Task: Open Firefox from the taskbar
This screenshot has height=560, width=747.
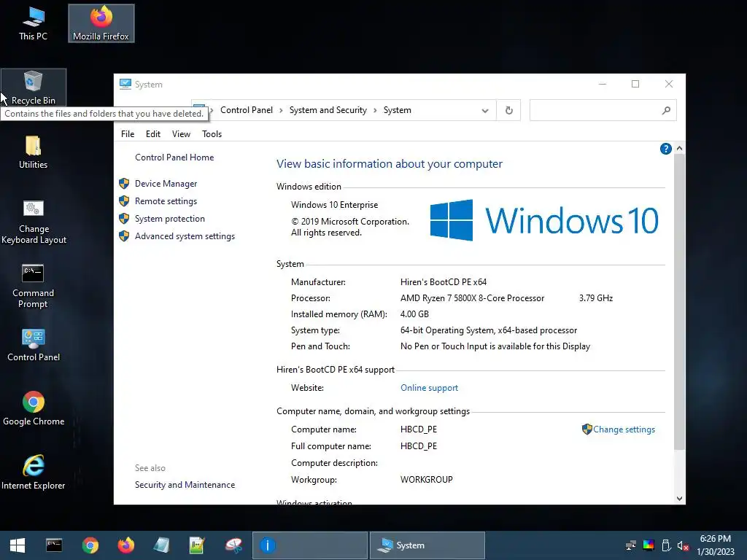Action: point(125,545)
